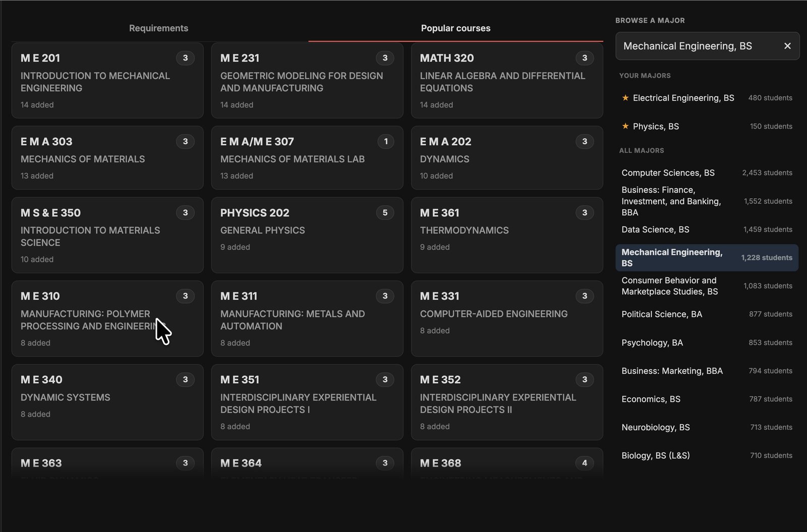This screenshot has height=532, width=807.
Task: Switch to the Requirements tab
Action: point(159,28)
